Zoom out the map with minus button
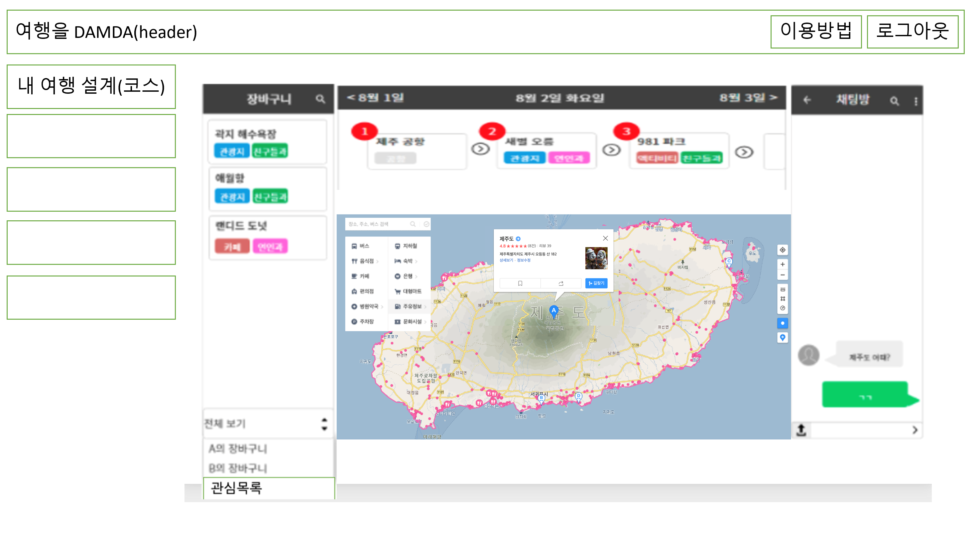 tap(782, 275)
